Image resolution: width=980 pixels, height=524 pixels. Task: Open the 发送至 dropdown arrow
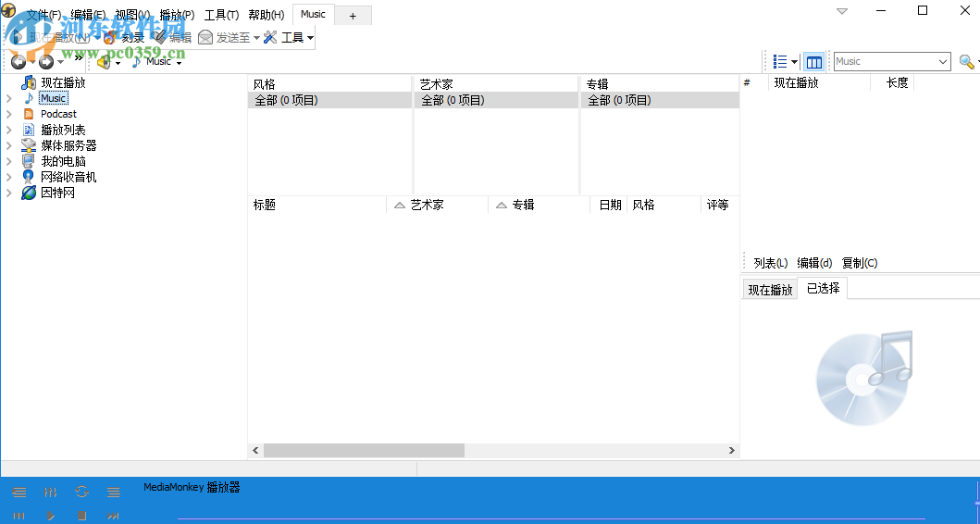(x=256, y=38)
